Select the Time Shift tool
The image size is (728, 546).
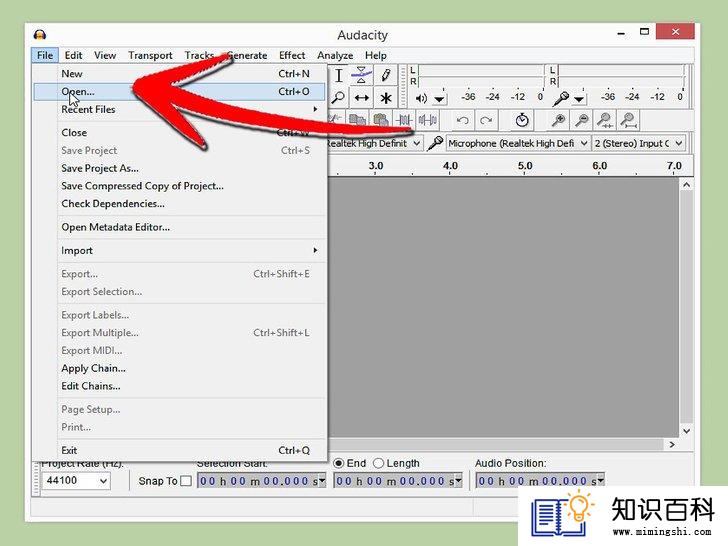coord(362,98)
